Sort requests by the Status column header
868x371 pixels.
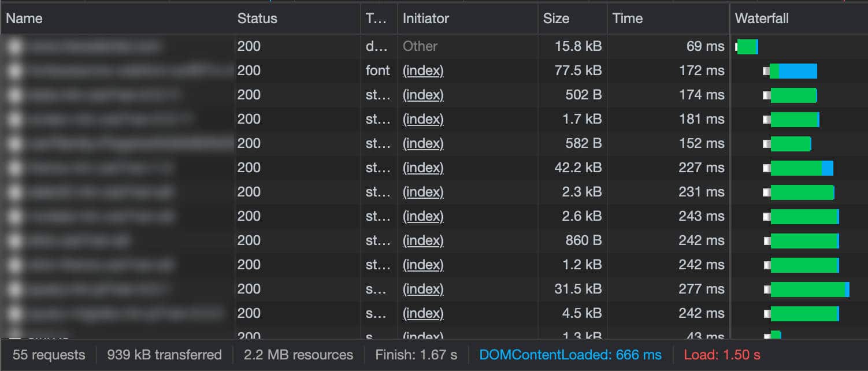point(257,18)
